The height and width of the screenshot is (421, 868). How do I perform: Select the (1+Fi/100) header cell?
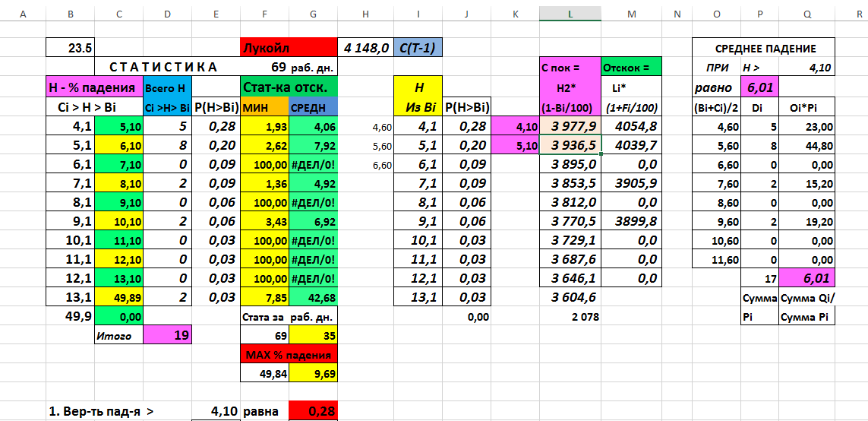point(632,106)
